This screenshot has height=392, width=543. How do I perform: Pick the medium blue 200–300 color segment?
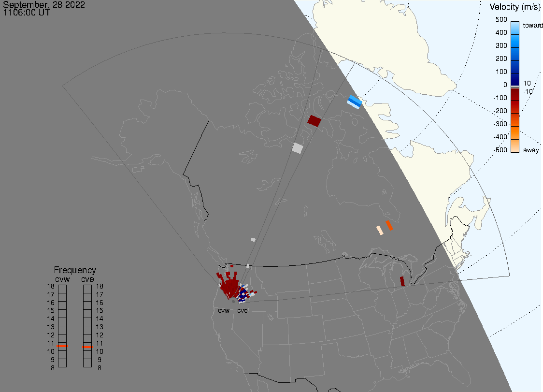click(515, 53)
